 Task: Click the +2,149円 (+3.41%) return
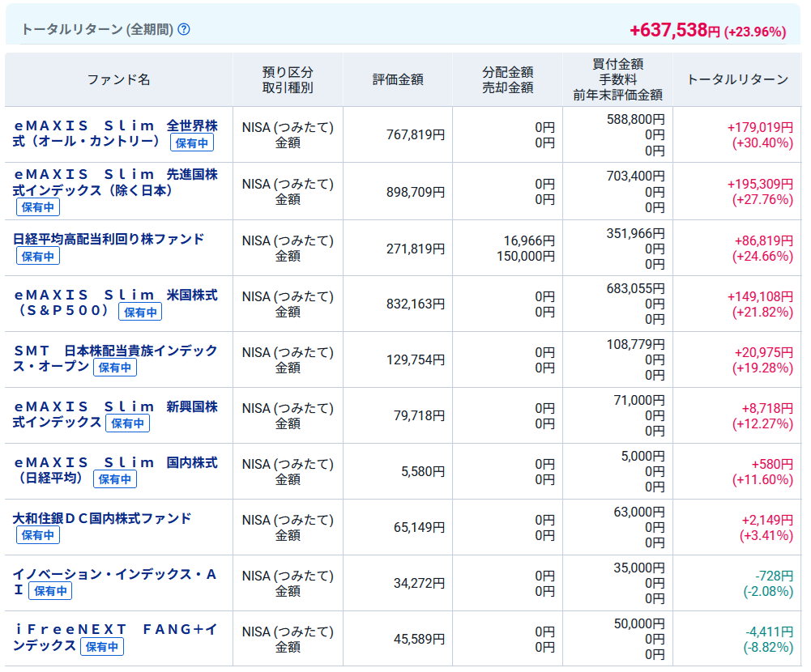pyautogui.click(x=766, y=528)
